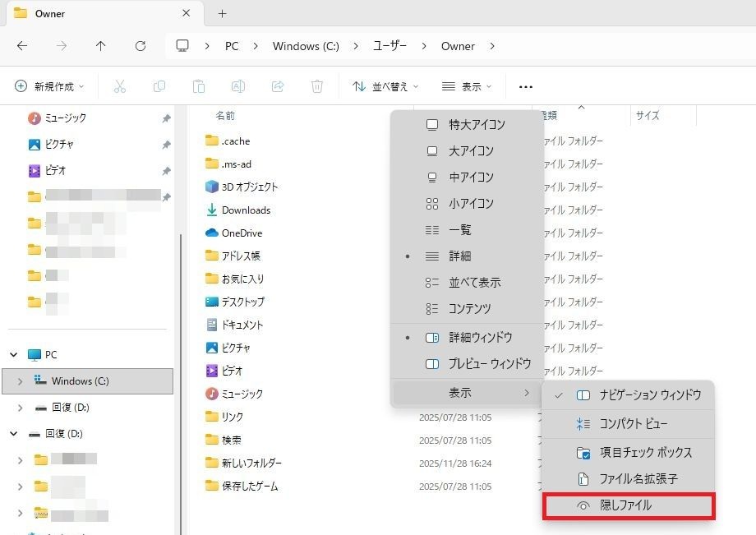Viewport: 756px width, 535px height.
Task: Expand the Windows (C:) tree node
Action: [x=20, y=381]
